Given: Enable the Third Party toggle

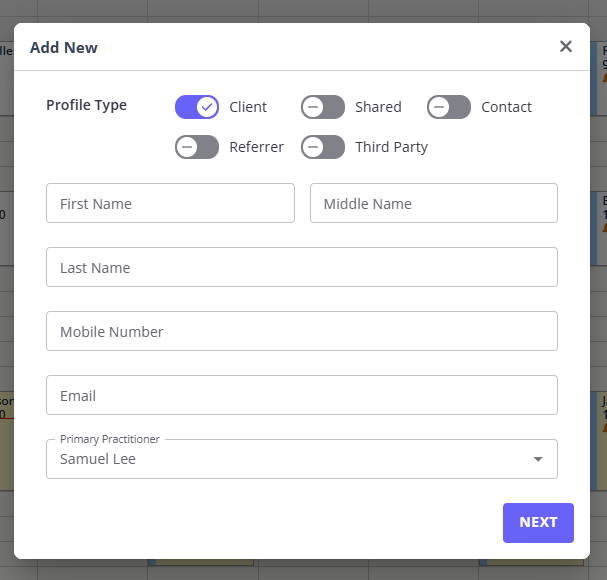Looking at the screenshot, I should pyautogui.click(x=323, y=147).
